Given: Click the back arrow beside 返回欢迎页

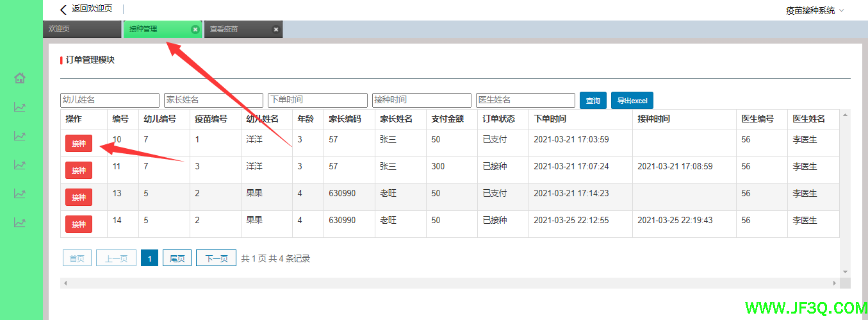Looking at the screenshot, I should point(63,10).
